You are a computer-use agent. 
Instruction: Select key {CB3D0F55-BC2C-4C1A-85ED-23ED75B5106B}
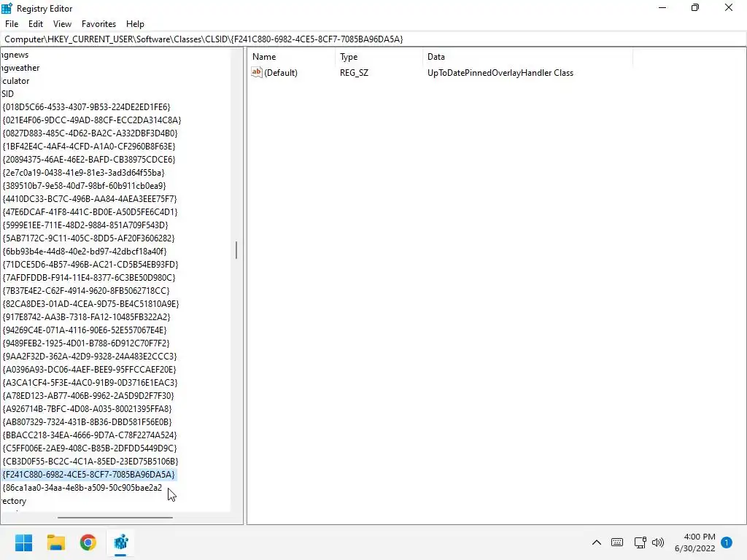point(90,461)
